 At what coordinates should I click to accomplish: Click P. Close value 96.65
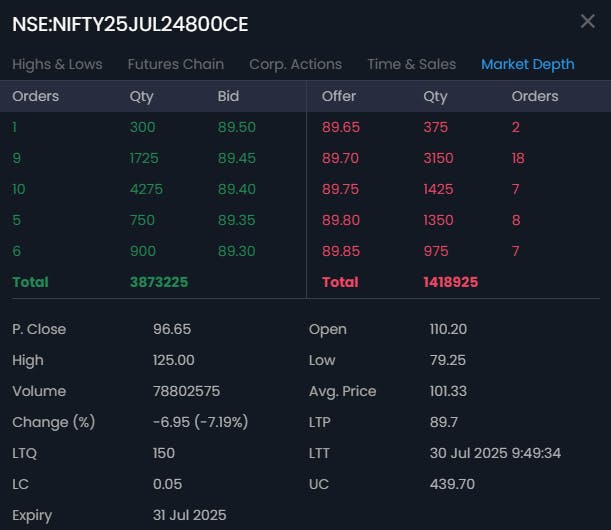click(x=172, y=329)
